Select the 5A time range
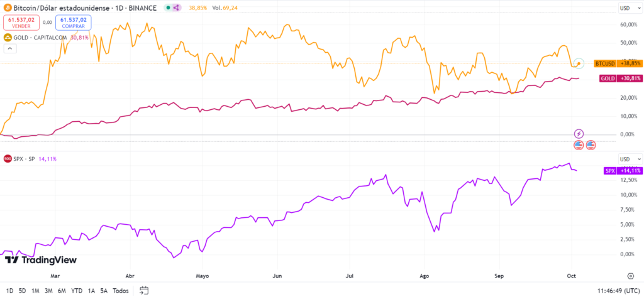Screen dimensions: 644x297 [104, 291]
